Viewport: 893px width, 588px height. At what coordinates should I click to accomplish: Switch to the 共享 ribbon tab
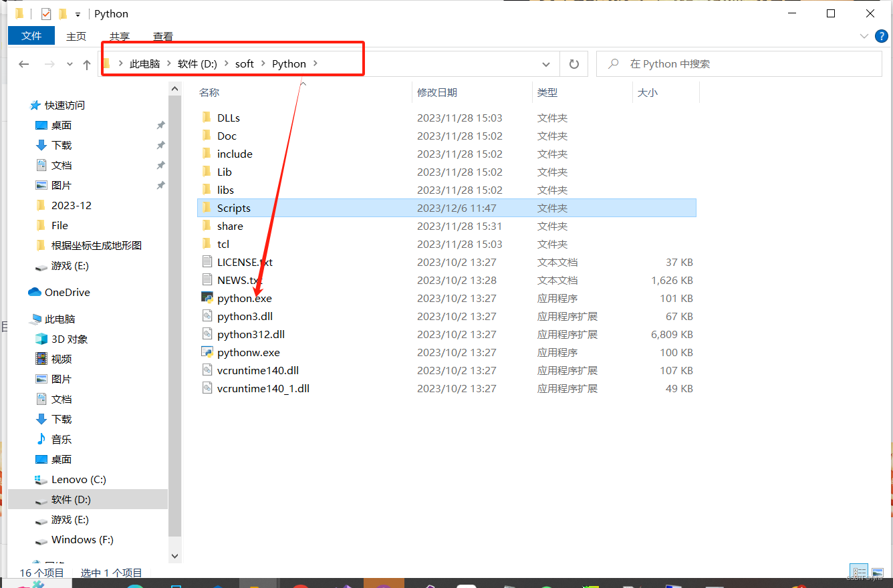tap(120, 37)
